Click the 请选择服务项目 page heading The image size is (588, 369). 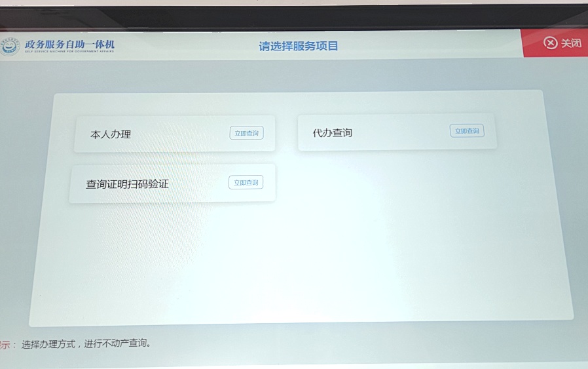point(299,46)
